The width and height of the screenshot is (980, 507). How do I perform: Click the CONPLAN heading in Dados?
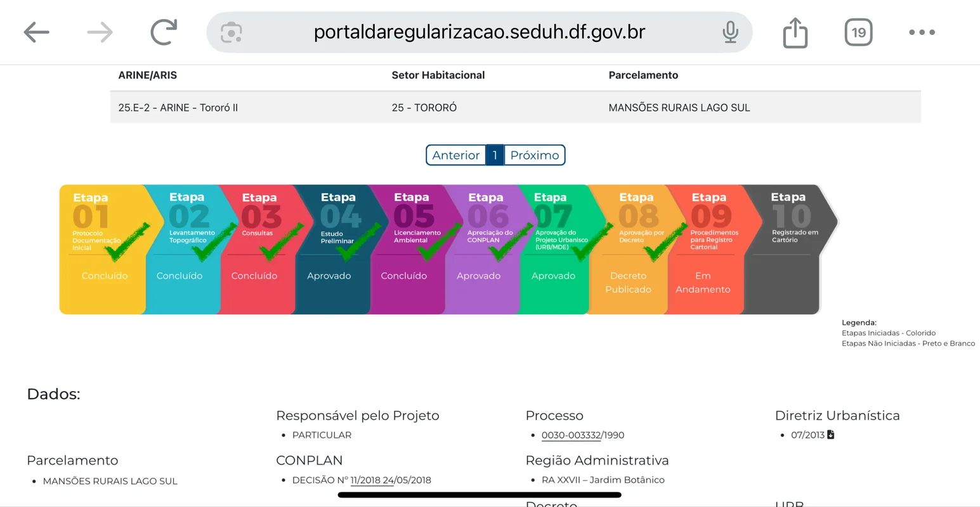click(x=310, y=461)
